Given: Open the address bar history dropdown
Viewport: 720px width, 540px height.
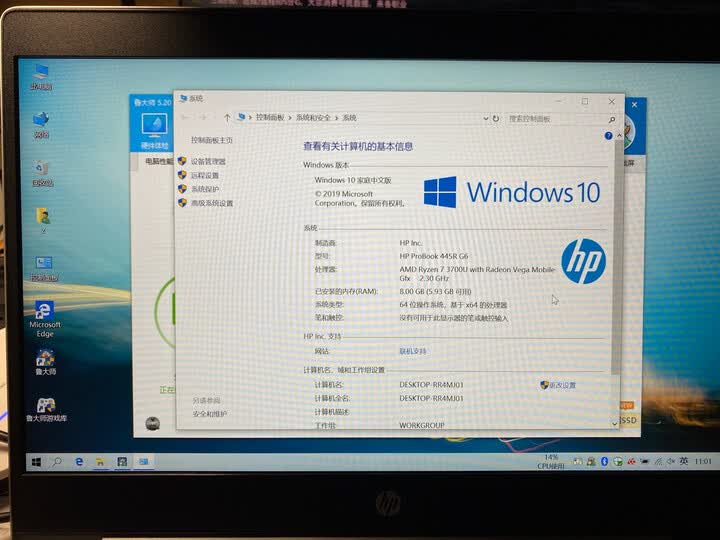Looking at the screenshot, I should point(485,118).
